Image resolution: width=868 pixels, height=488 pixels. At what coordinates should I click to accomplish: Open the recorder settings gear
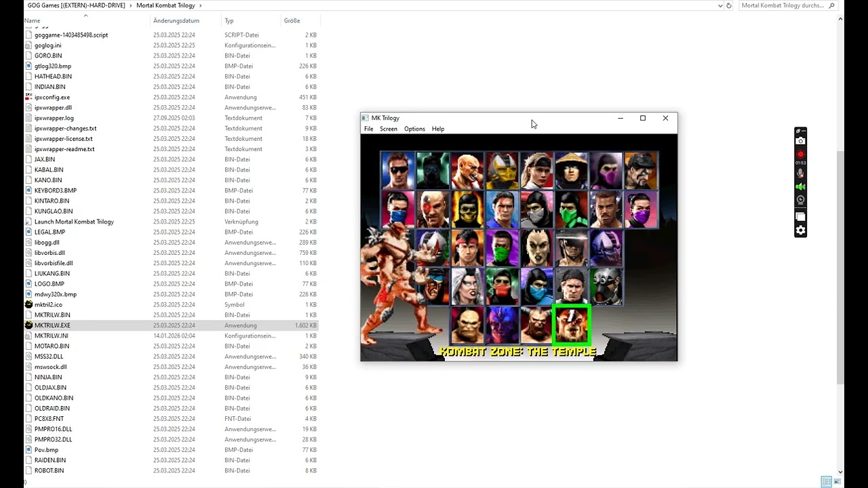pyautogui.click(x=800, y=230)
